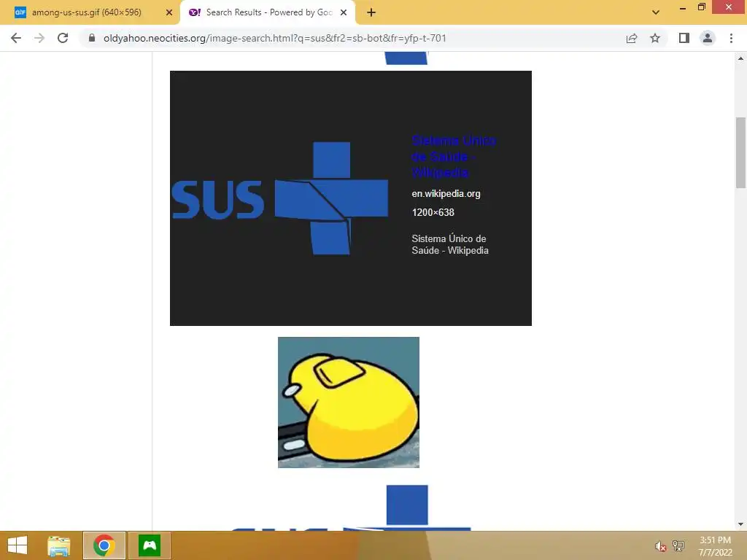View site security lock information
This screenshot has width=747, height=560.
point(92,38)
